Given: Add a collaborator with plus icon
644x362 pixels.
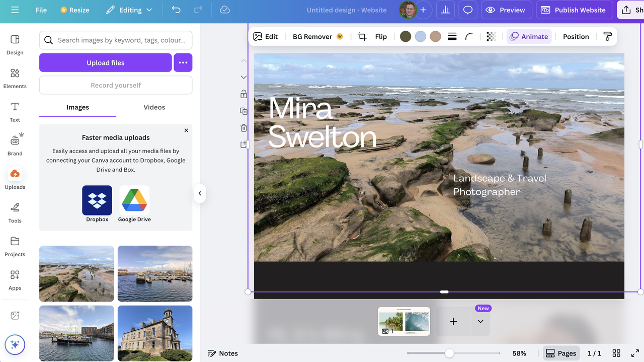Looking at the screenshot, I should (423, 10).
